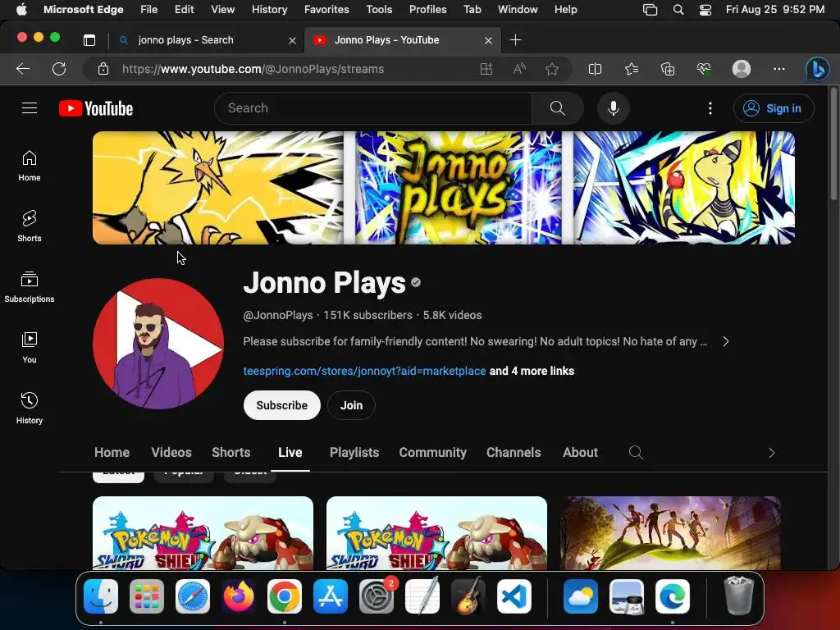This screenshot has height=630, width=840.
Task: Click the browser address bar URL
Action: pyautogui.click(x=253, y=69)
